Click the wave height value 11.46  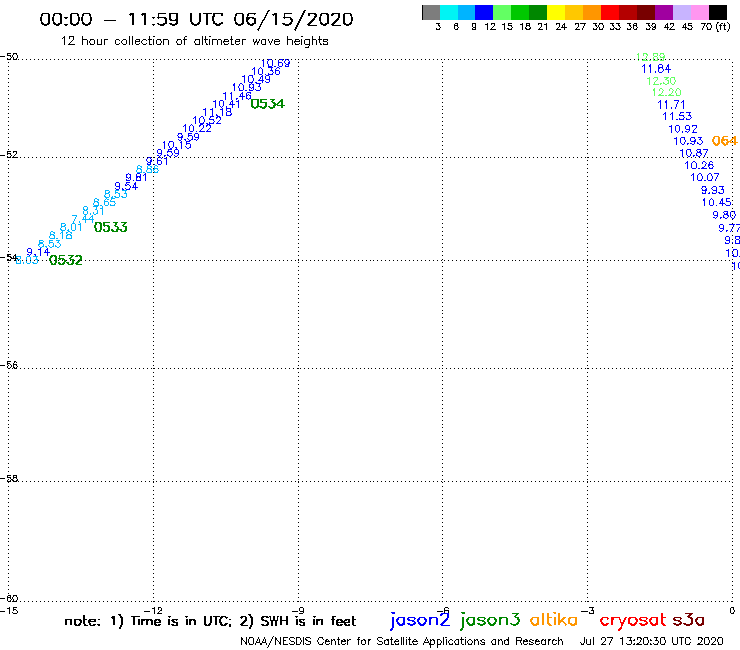(236, 96)
